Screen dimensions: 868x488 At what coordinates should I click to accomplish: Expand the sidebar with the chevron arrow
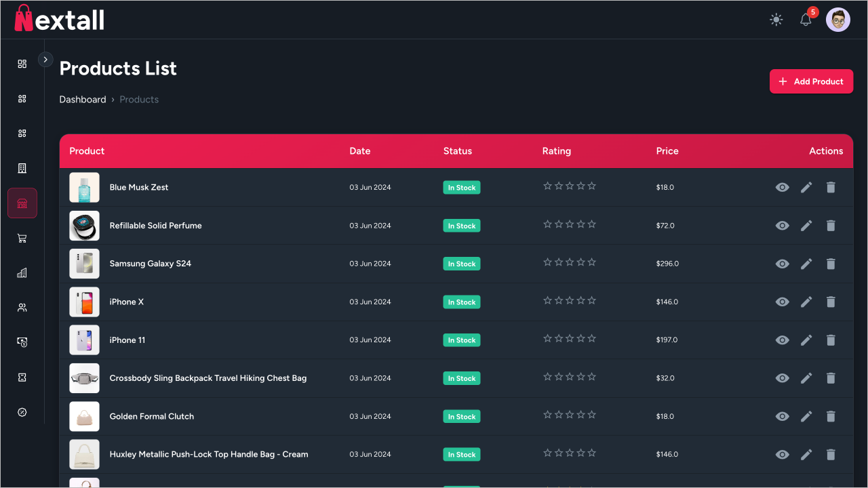[45, 60]
